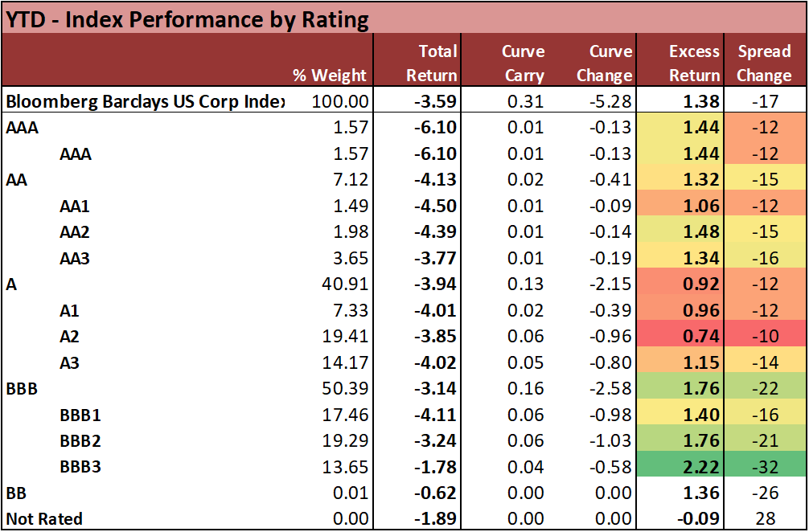This screenshot has width=809, height=532.
Task: Click the red 0.74 excess return cell
Action: 700,337
